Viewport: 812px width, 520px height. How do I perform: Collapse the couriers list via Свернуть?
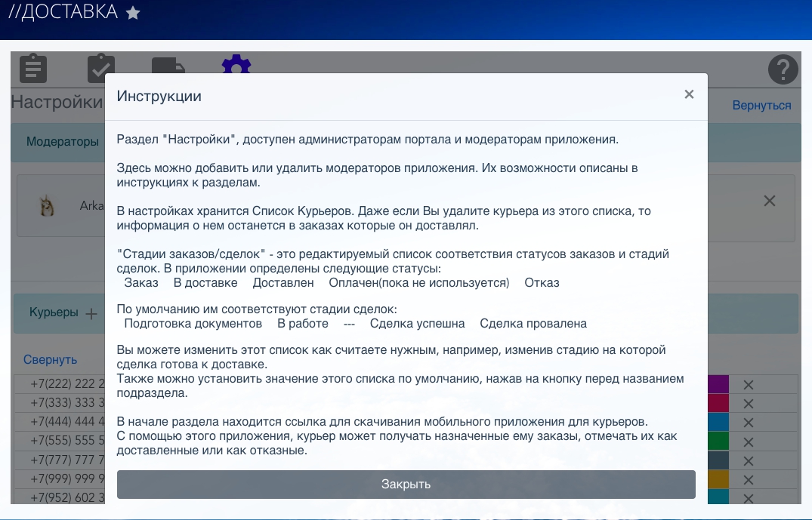[50, 360]
